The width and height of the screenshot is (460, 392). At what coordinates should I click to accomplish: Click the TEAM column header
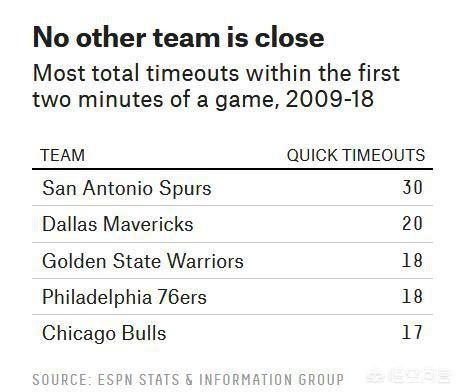(62, 155)
